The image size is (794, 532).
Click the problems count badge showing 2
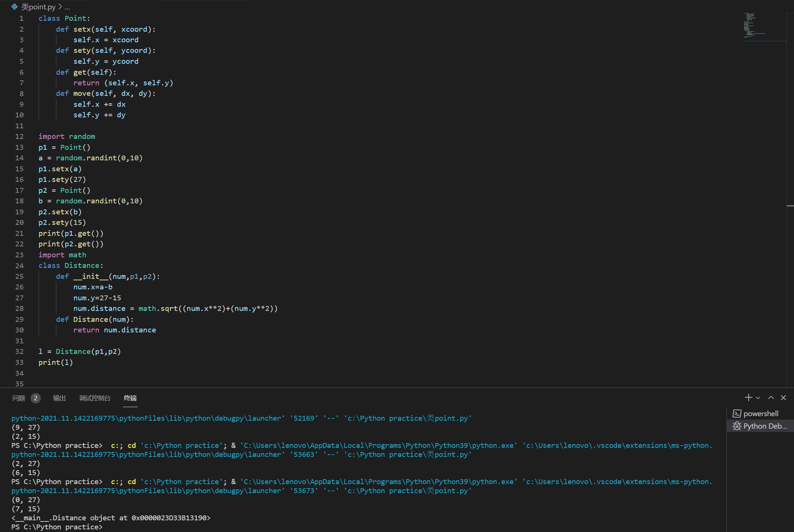click(35, 398)
